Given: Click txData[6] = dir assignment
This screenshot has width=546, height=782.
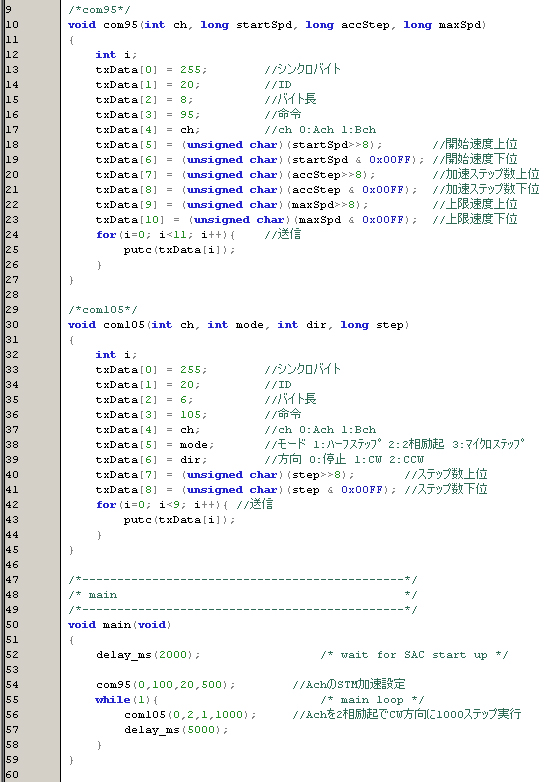Looking at the screenshot, I should point(151,459).
